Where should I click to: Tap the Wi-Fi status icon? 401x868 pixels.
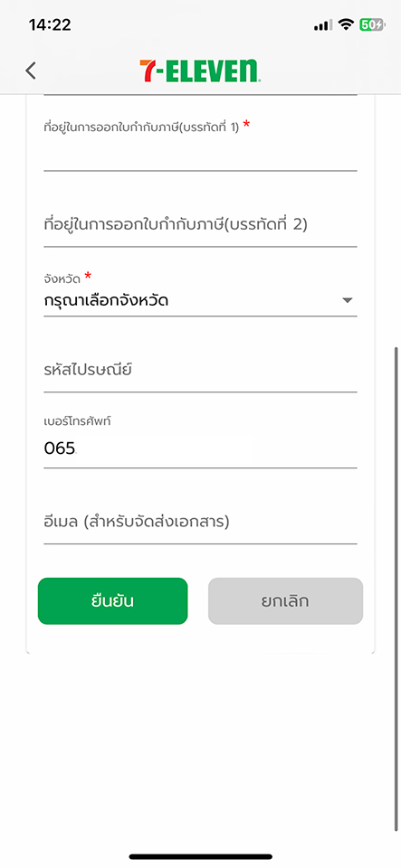pos(347,24)
